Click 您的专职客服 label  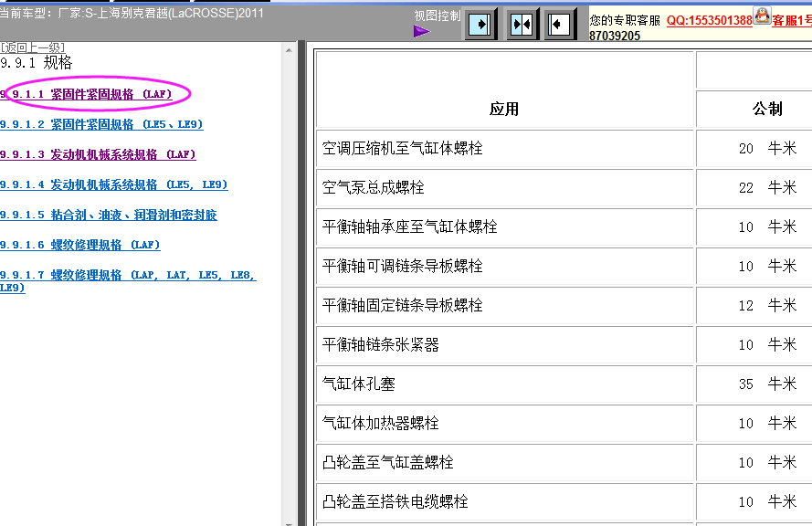[625, 20]
